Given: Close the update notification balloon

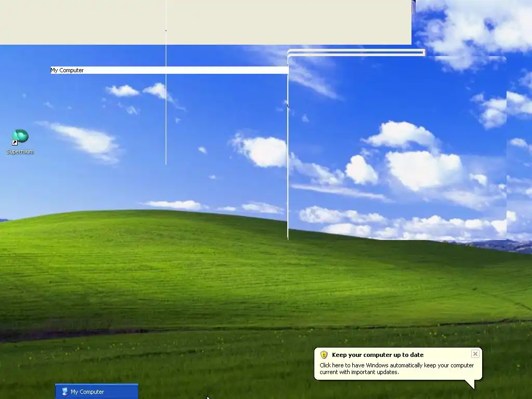Looking at the screenshot, I should [475, 354].
